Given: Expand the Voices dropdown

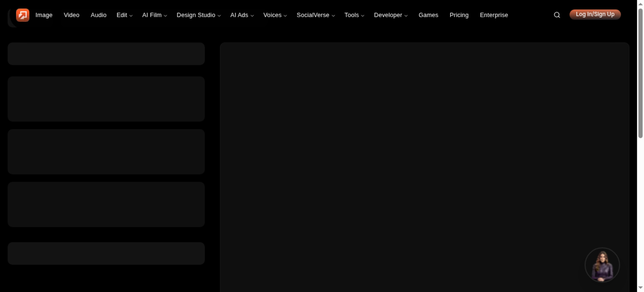Looking at the screenshot, I should pyautogui.click(x=275, y=15).
